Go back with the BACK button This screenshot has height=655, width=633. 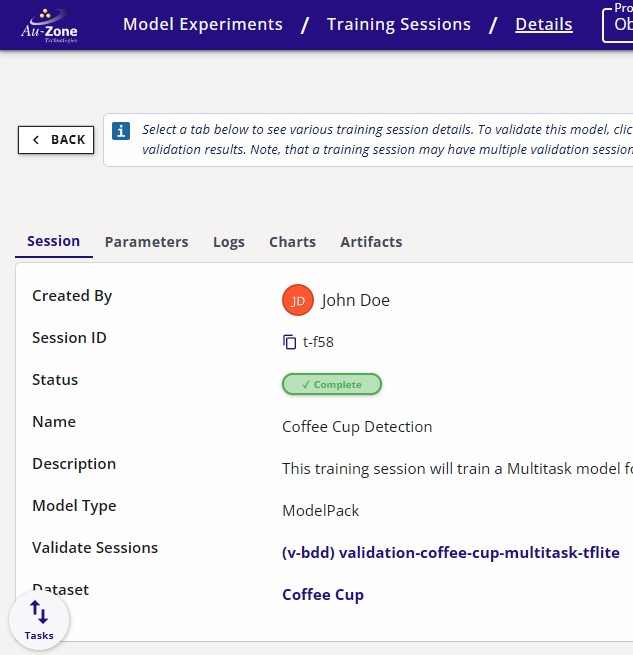coord(57,140)
